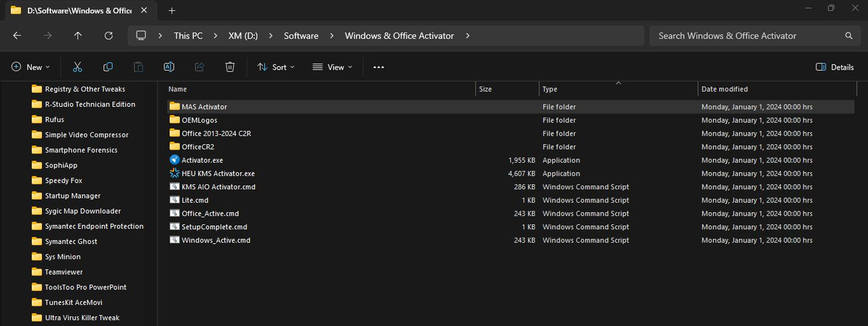Go forward with the right arrow
The image size is (868, 326).
coord(47,36)
